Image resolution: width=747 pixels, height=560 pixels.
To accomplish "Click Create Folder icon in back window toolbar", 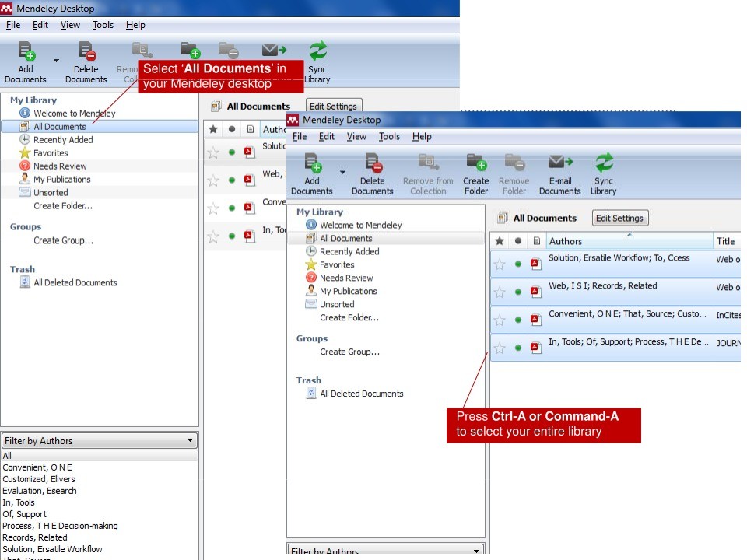I will [x=190, y=50].
